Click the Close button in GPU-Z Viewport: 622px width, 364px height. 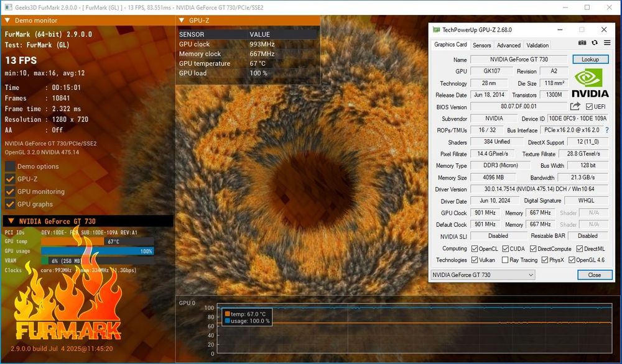pyautogui.click(x=594, y=275)
